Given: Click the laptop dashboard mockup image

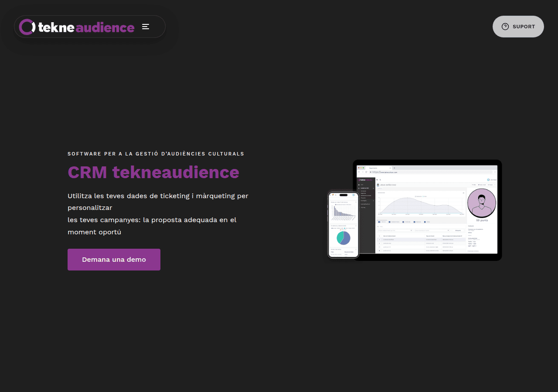Looking at the screenshot, I should pos(427,210).
